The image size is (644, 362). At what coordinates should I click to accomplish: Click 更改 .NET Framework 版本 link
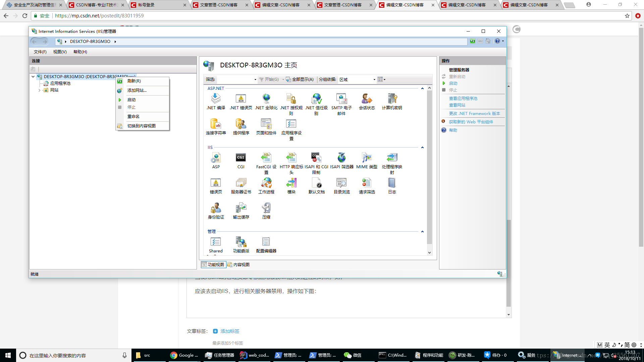(x=474, y=114)
